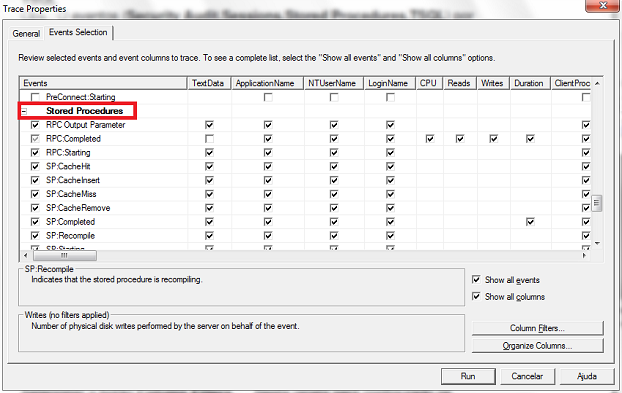
Task: Check ApplicationName for PreConnect:Starting
Action: pos(268,97)
